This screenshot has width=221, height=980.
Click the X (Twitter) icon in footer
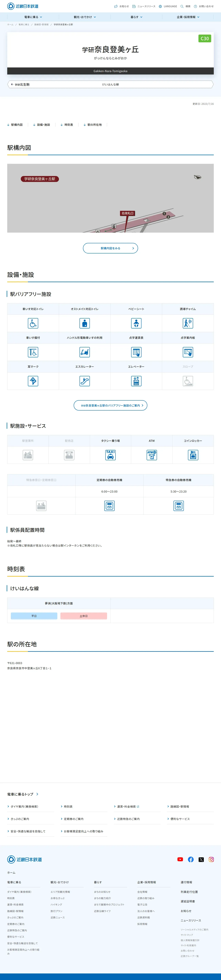[201, 859]
